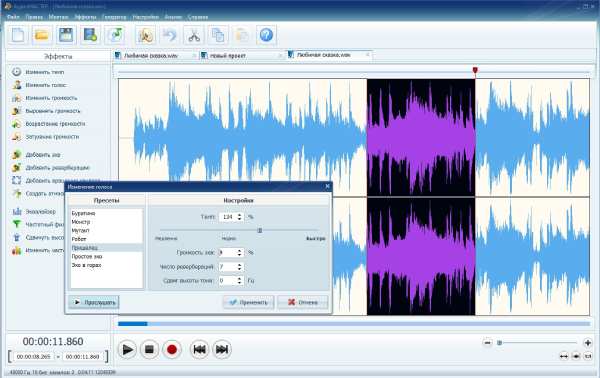Start recording with the red Record button

pos(172,349)
